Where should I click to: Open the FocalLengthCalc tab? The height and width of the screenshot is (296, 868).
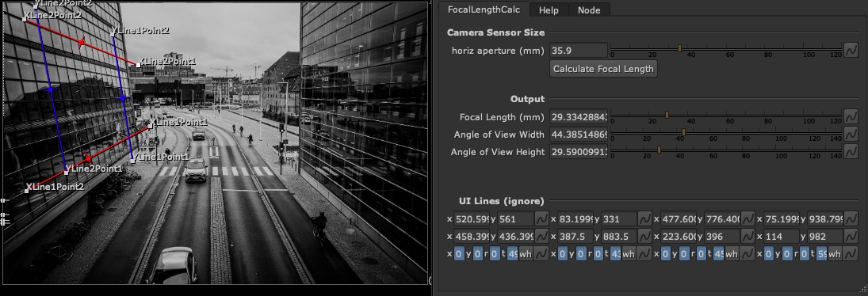tap(484, 9)
